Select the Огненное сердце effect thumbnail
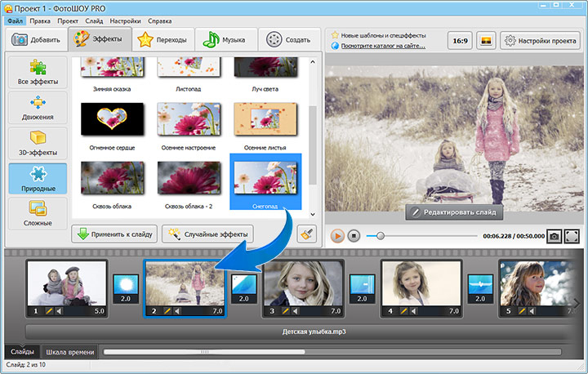 point(112,119)
